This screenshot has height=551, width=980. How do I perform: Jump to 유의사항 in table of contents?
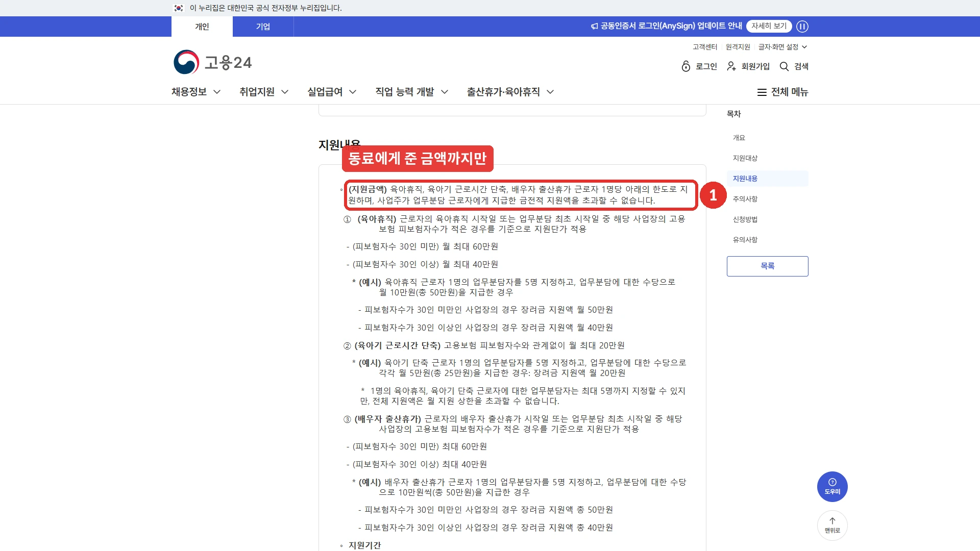(745, 240)
